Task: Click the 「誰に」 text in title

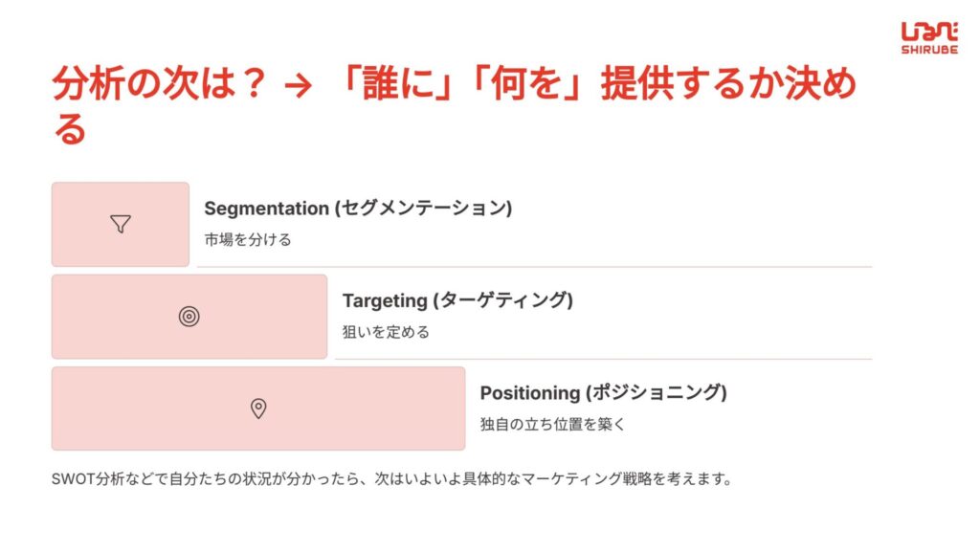Action: point(395,83)
